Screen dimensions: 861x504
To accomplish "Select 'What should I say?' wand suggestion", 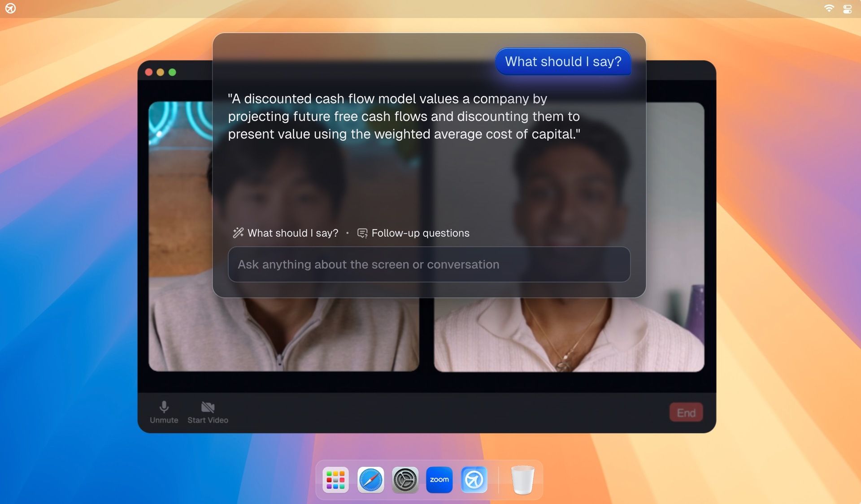I will pos(286,233).
